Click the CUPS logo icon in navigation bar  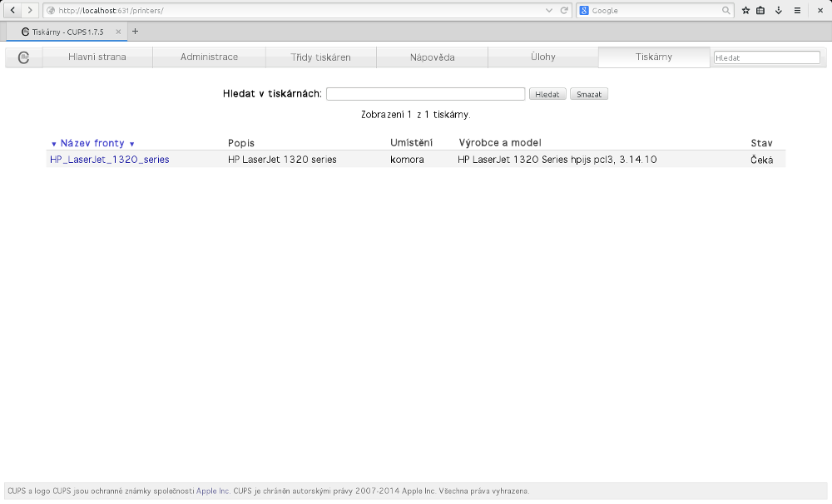[24, 57]
